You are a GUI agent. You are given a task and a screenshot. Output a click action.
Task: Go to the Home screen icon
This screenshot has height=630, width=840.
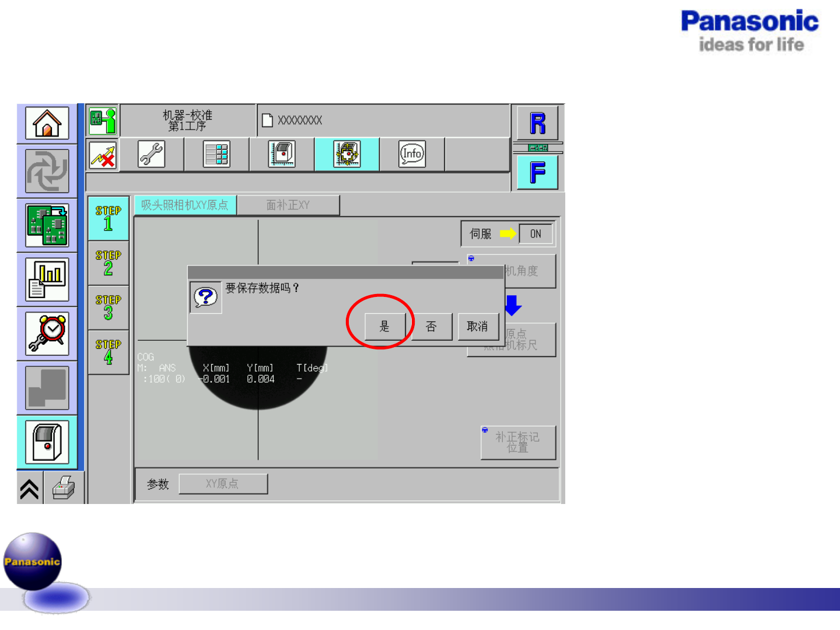[47, 123]
